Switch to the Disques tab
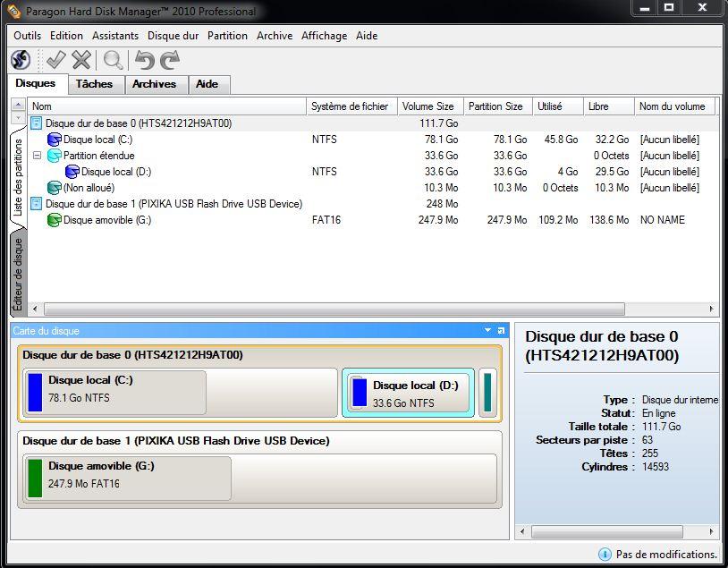 [38, 83]
